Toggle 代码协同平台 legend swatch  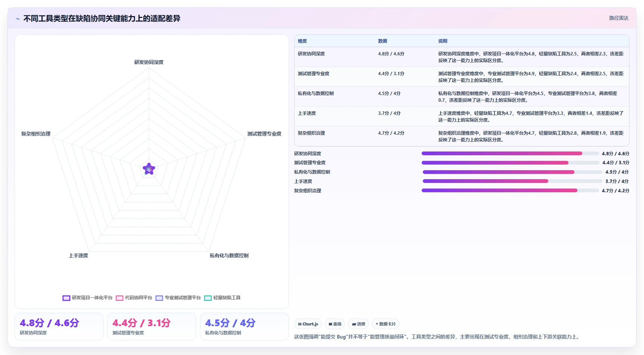(x=120, y=298)
